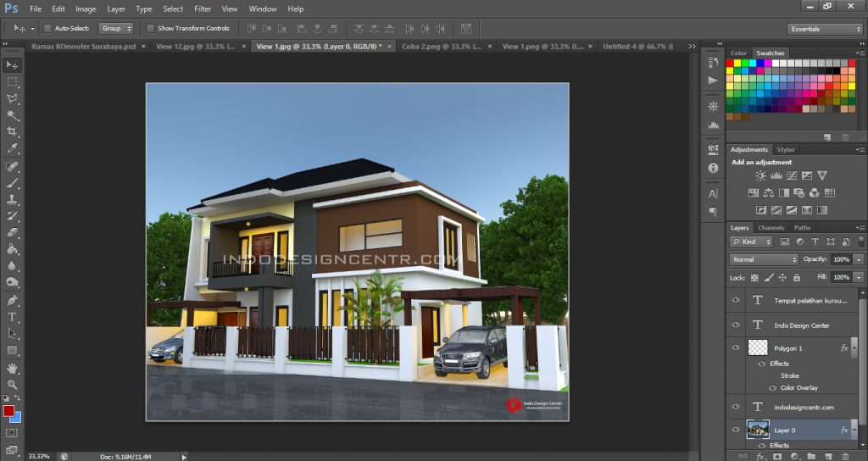The image size is (868, 461).
Task: Hide the Polygon 1 layer
Action: click(x=736, y=347)
